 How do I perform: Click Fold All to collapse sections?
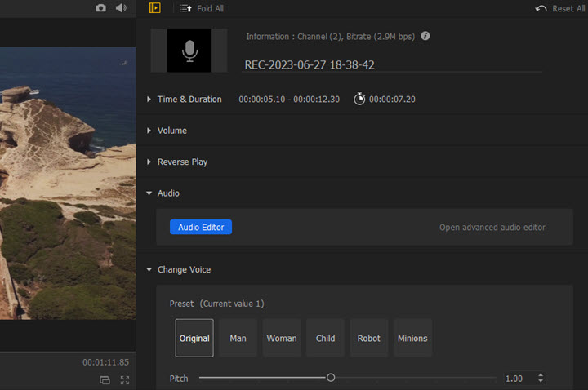pyautogui.click(x=202, y=8)
